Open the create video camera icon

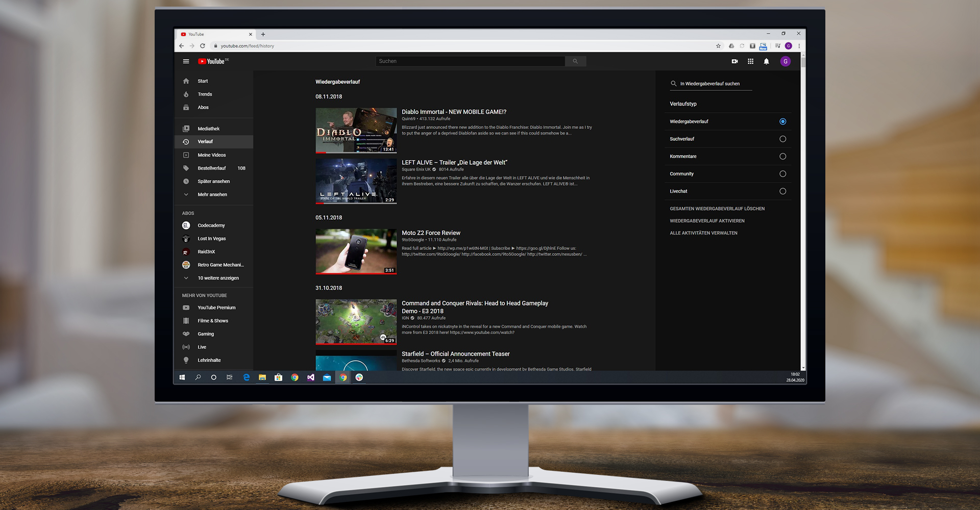point(734,61)
